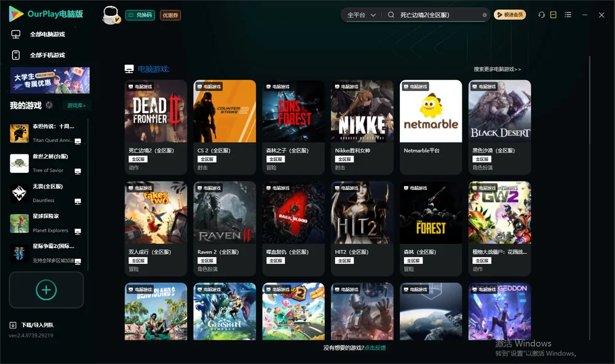Open the Dead Island 2 game card
Image resolution: width=615 pixels, height=364 pixels.
pos(156,312)
